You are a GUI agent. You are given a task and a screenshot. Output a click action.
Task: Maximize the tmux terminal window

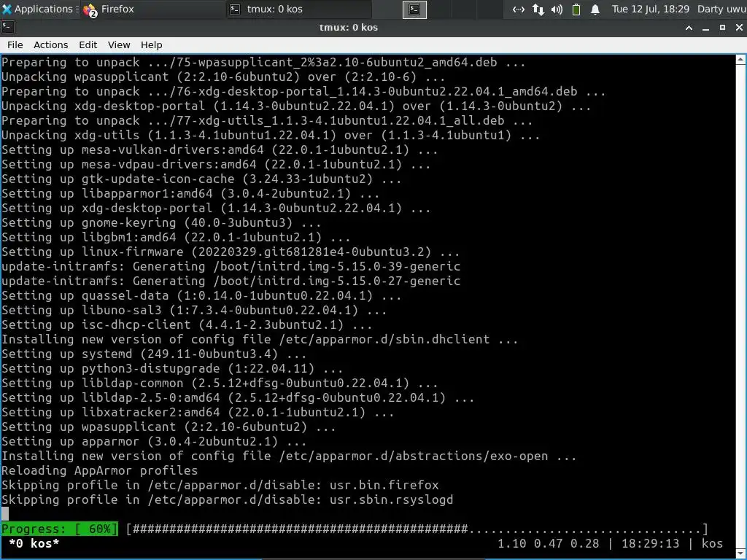[x=722, y=28]
